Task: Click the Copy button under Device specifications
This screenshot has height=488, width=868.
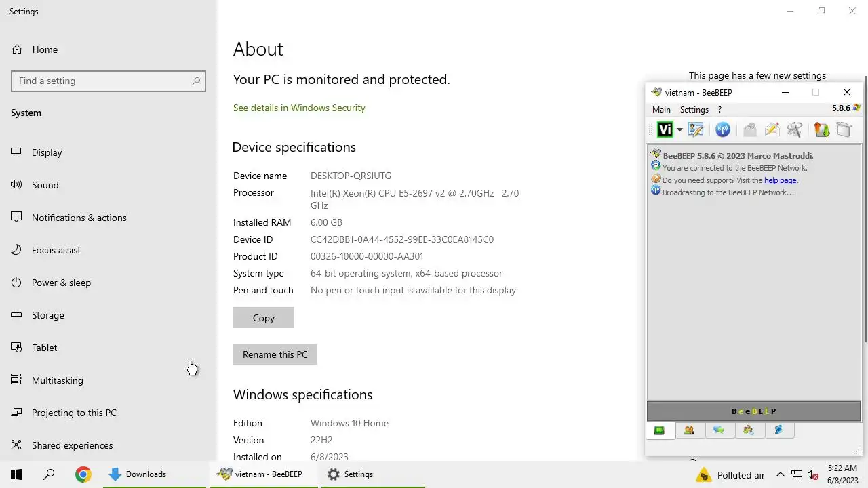Action: [264, 318]
